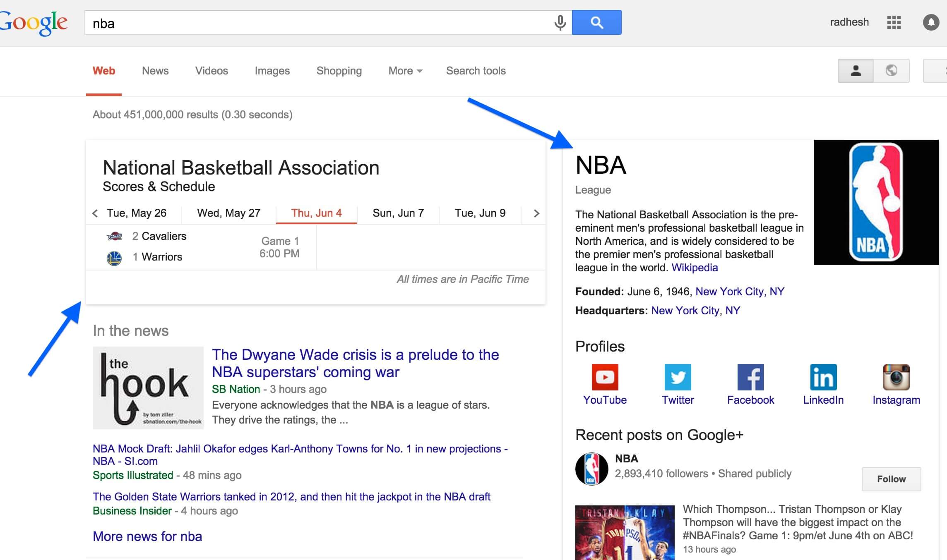Click the Cavaliers team name
Viewport: 947px width, 560px height.
point(164,236)
